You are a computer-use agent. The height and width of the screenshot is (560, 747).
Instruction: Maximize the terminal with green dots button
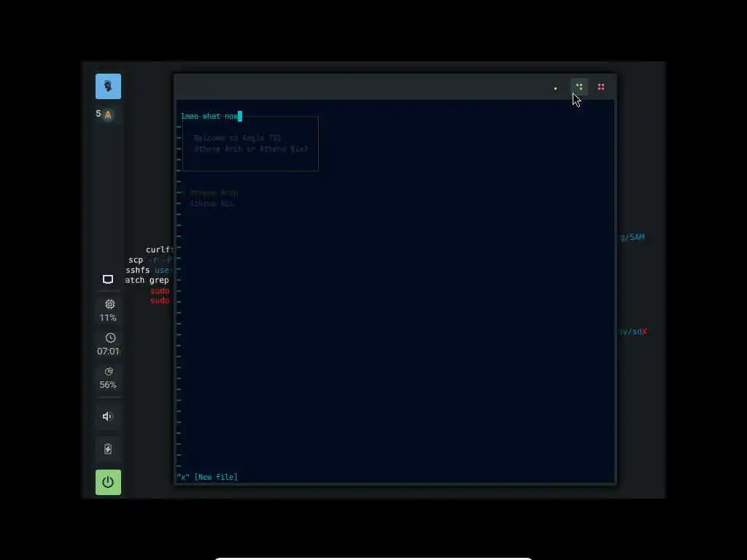click(x=579, y=87)
